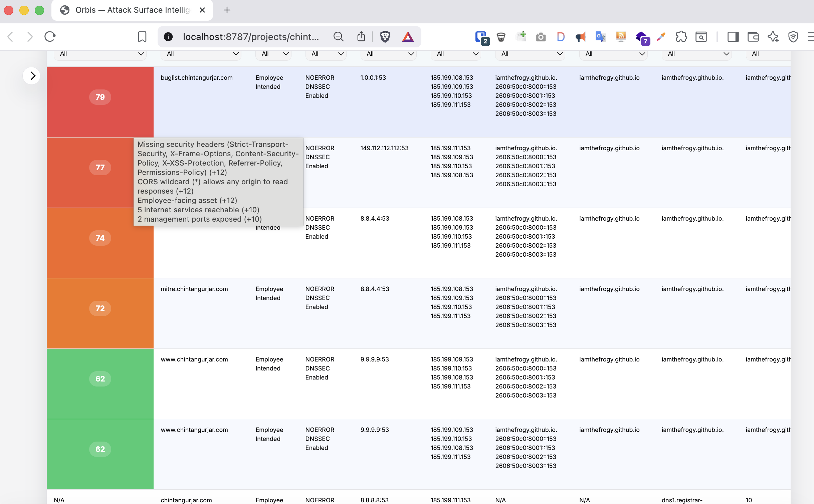Open the puzzle-piece Extensions menu

click(x=681, y=37)
